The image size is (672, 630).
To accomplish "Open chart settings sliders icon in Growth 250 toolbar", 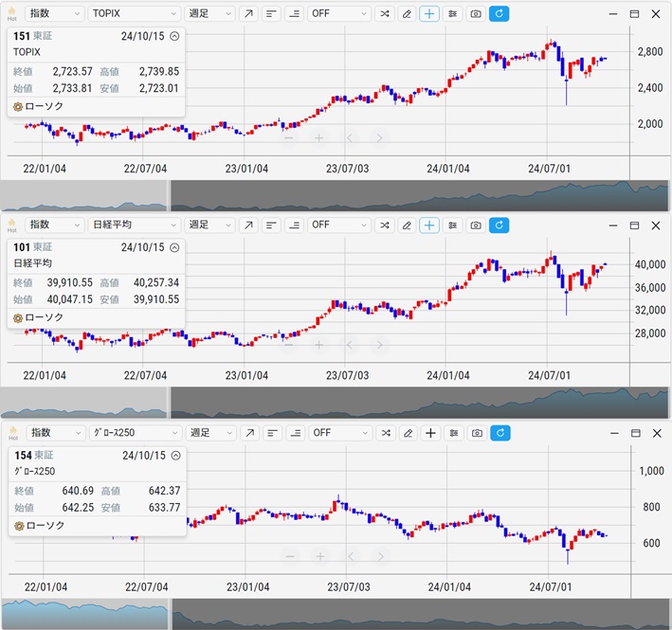I will [x=453, y=433].
